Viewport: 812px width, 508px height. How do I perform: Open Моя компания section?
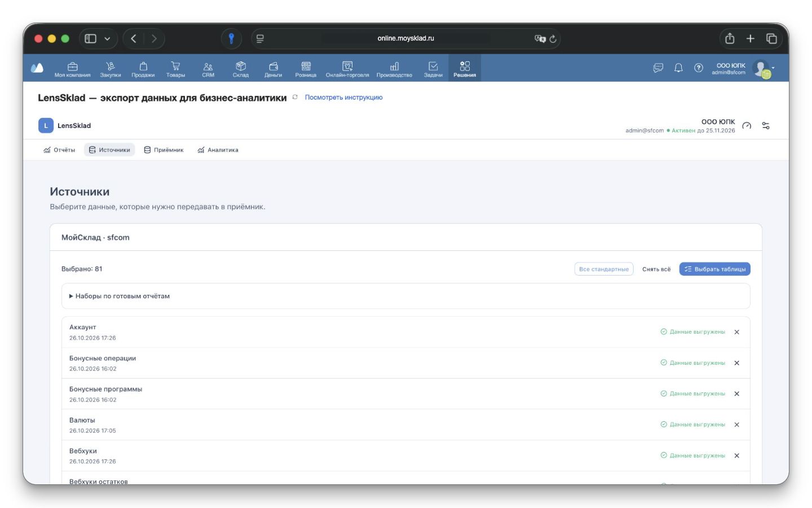[x=72, y=69]
